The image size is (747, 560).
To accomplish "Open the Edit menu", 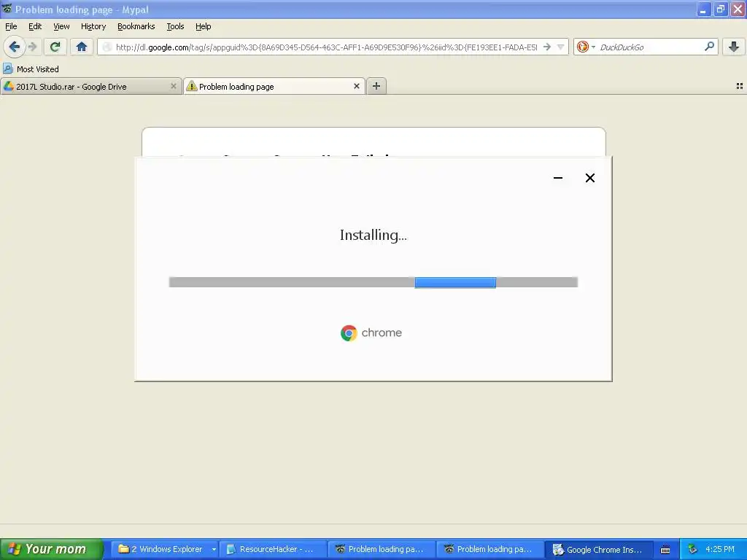I will [x=35, y=26].
